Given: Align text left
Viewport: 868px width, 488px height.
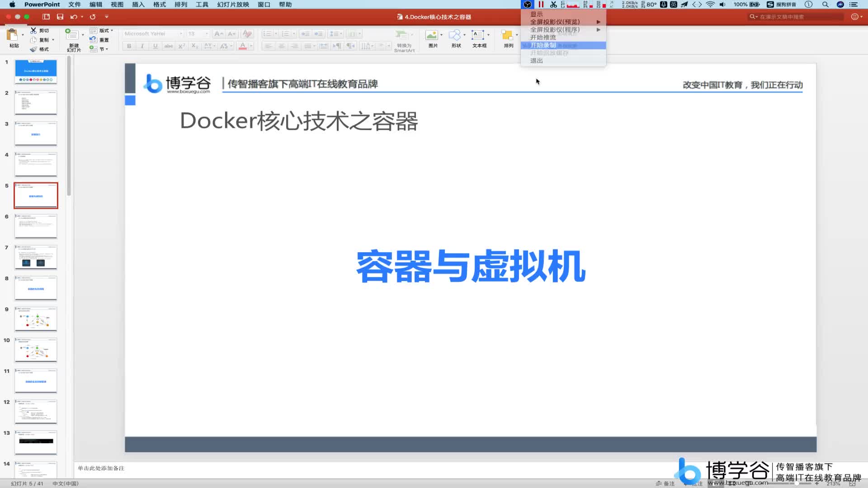Looking at the screenshot, I should pos(269,46).
